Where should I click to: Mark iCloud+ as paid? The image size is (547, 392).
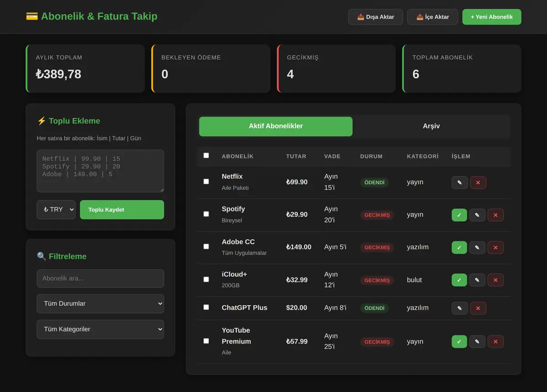tap(459, 280)
